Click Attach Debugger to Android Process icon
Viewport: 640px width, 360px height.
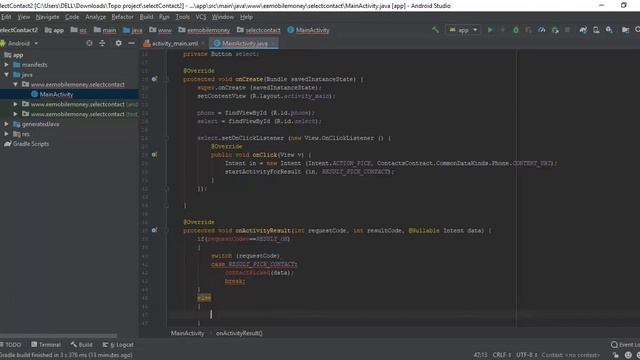click(555, 30)
